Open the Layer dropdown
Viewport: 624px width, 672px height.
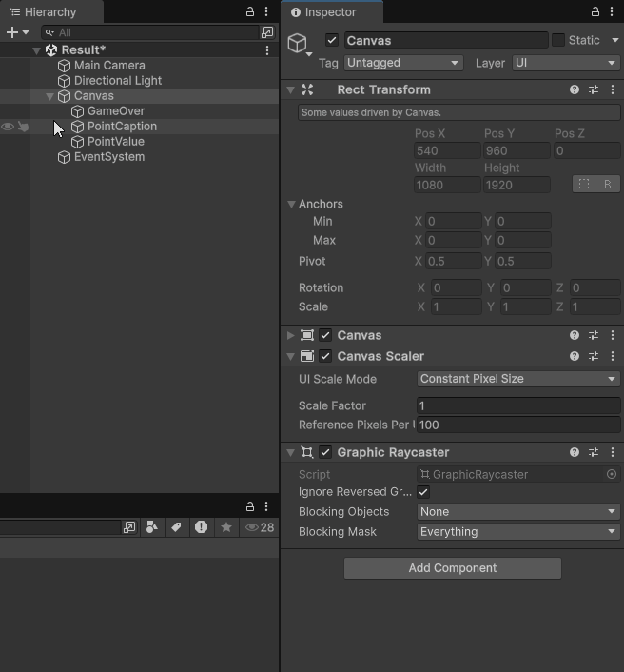coord(566,63)
